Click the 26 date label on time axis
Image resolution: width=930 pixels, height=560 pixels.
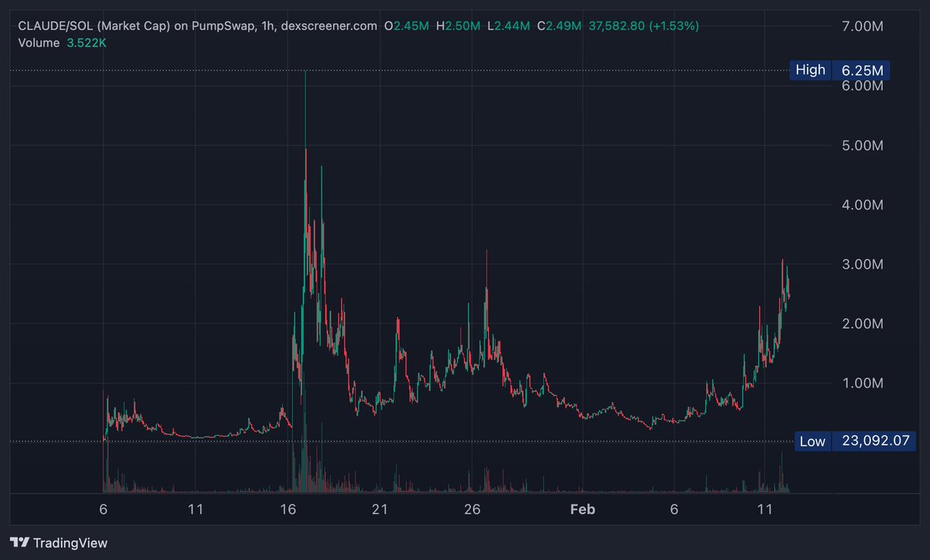tap(472, 510)
